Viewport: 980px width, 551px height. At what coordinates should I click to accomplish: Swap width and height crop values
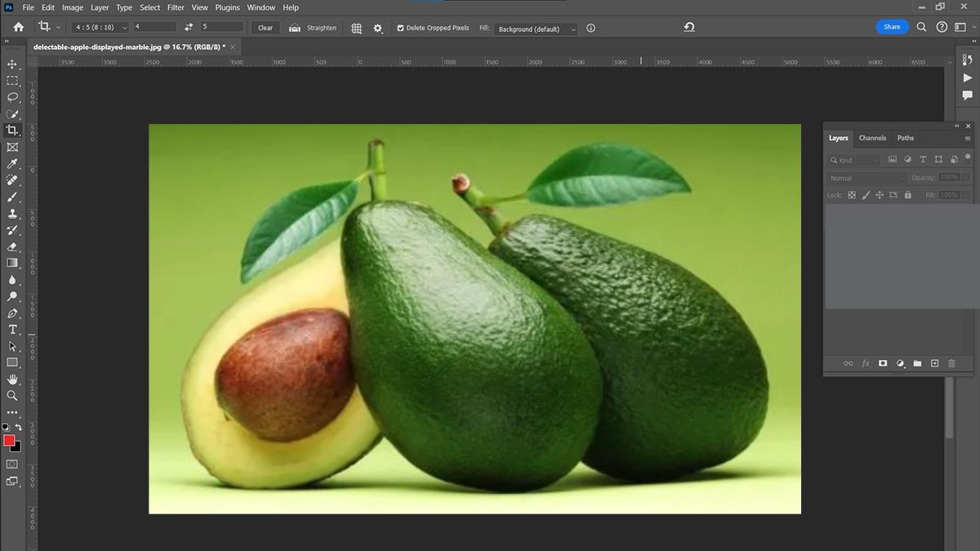tap(189, 27)
